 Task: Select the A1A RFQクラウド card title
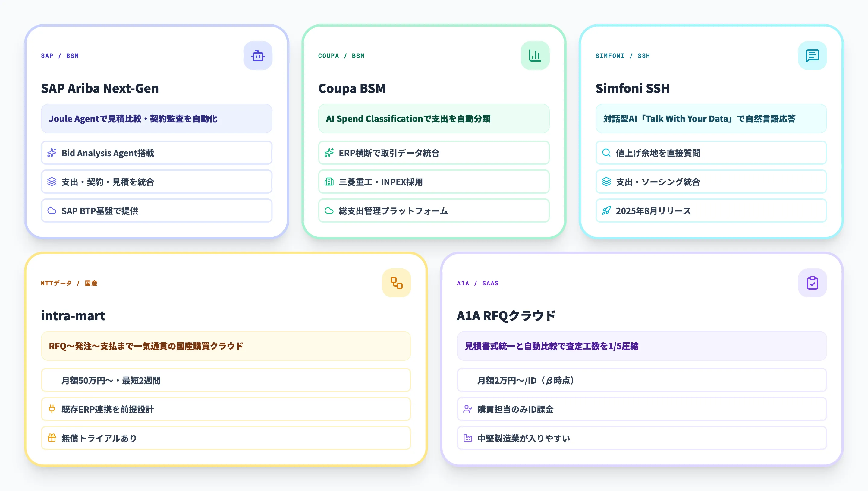pos(506,316)
